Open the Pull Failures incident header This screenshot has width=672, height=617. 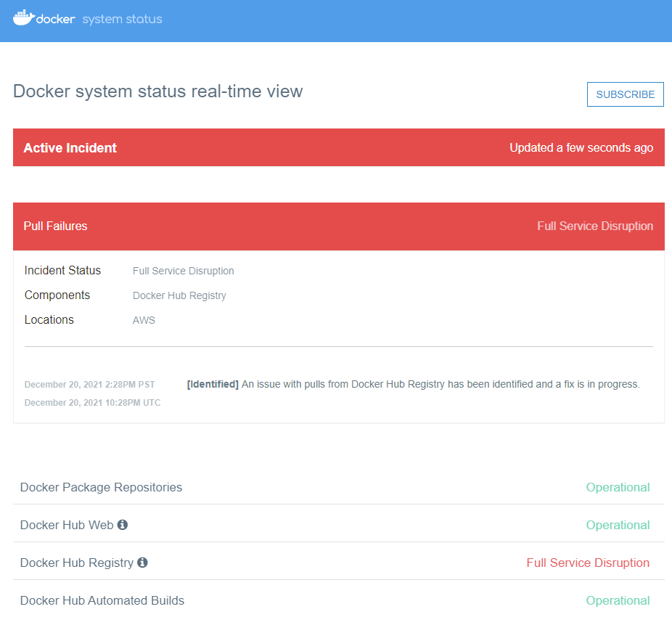(339, 226)
